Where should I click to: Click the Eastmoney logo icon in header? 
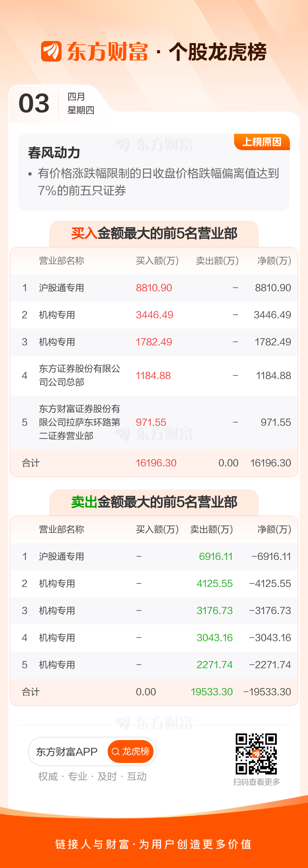point(51,52)
